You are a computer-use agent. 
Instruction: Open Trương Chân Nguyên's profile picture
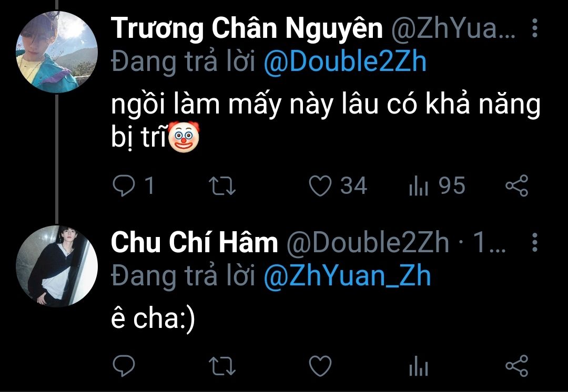57,52
